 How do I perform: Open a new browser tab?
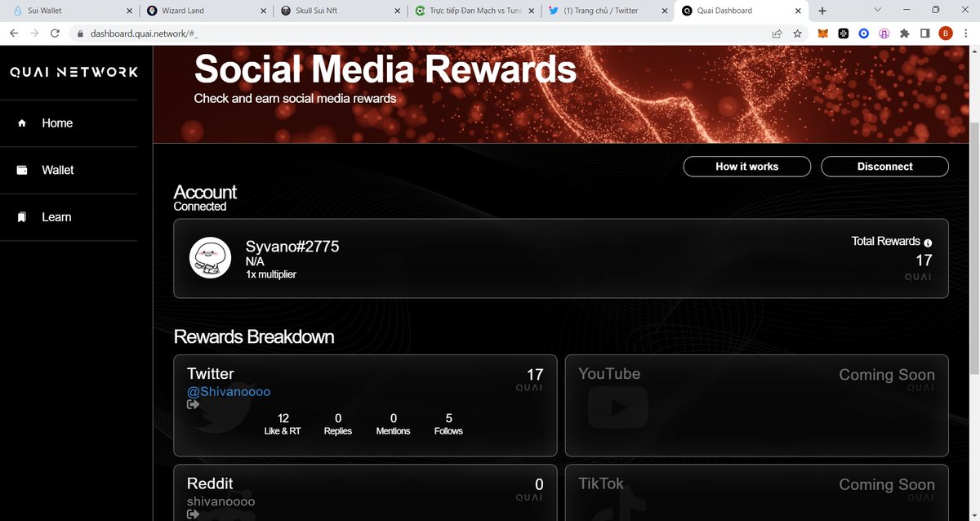(822, 11)
